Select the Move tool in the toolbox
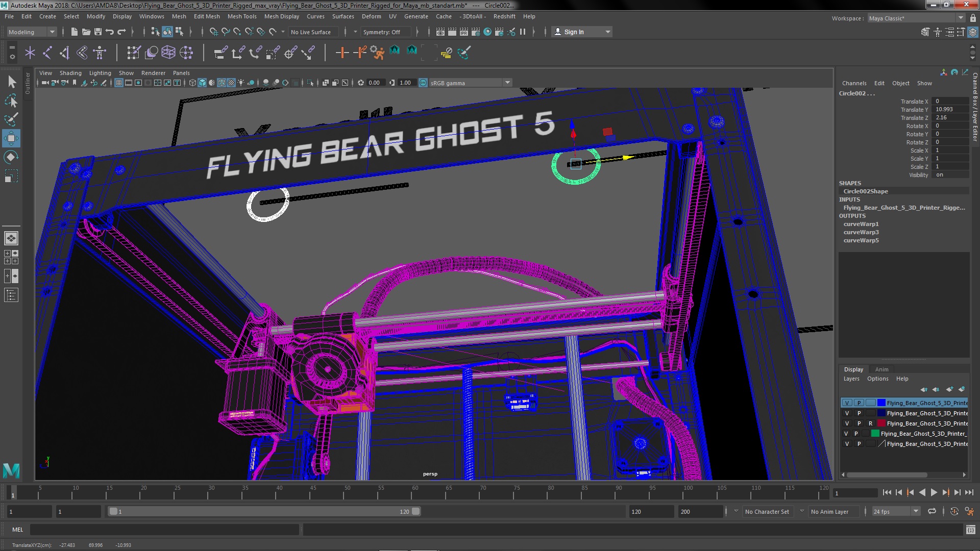The image size is (980, 551). [11, 138]
